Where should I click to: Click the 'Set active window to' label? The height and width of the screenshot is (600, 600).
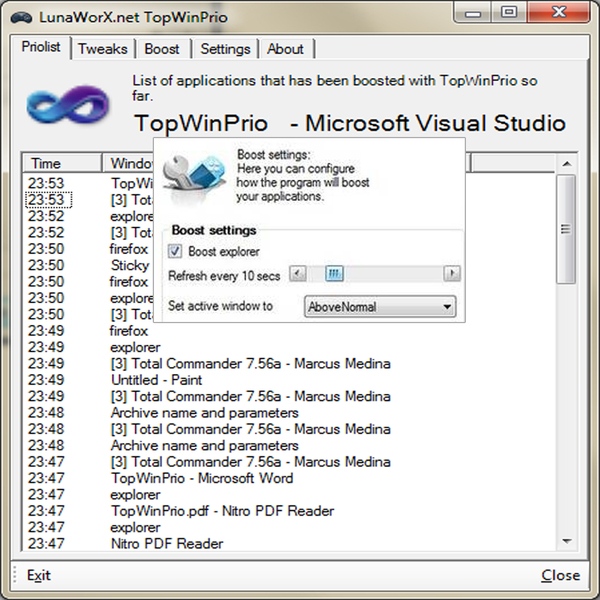[x=220, y=306]
